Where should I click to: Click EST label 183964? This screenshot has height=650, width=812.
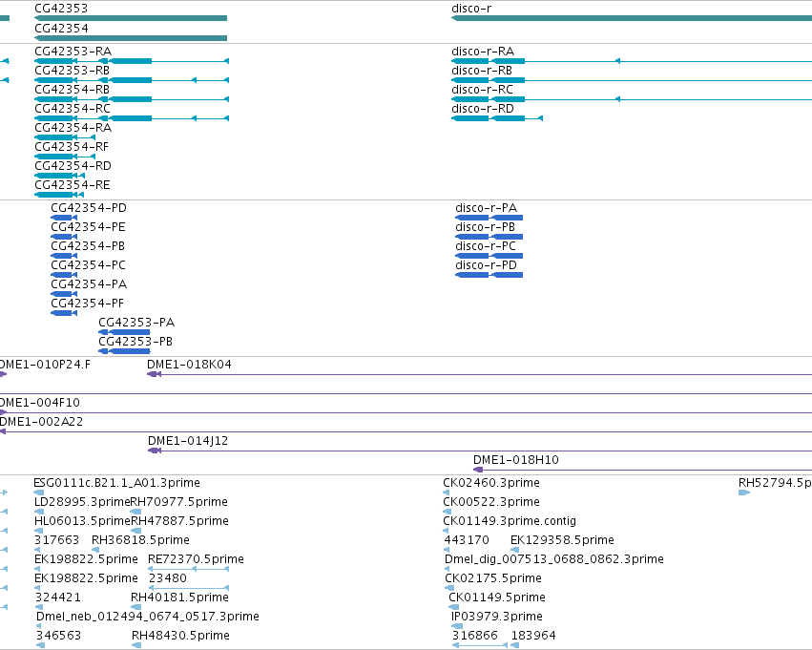coord(533,637)
